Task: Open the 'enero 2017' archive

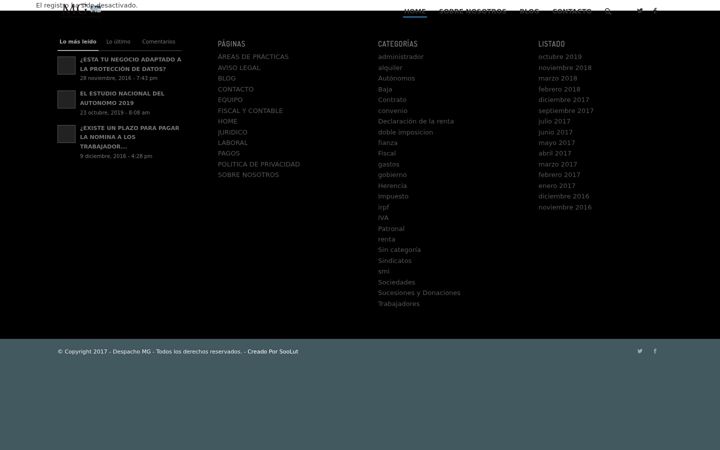Action: point(557,186)
